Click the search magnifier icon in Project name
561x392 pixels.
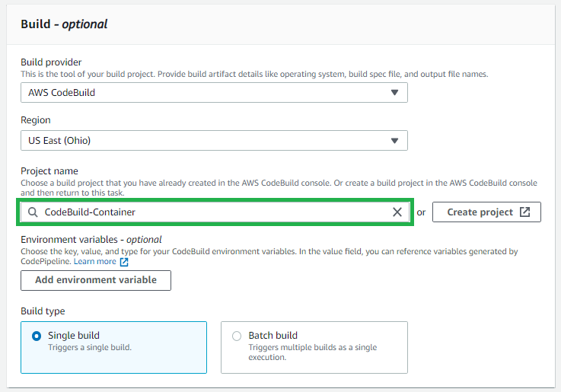coord(33,212)
